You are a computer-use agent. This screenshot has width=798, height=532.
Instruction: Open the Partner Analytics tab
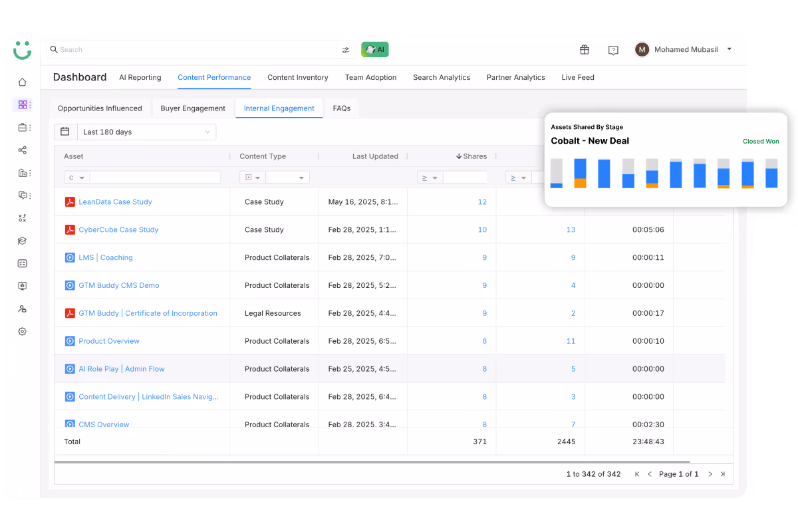pyautogui.click(x=516, y=77)
